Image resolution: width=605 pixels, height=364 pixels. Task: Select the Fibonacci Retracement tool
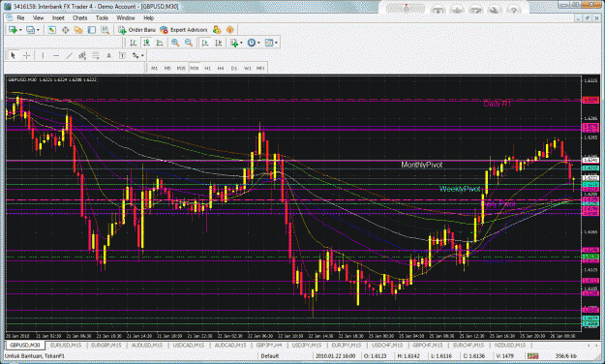(x=95, y=55)
